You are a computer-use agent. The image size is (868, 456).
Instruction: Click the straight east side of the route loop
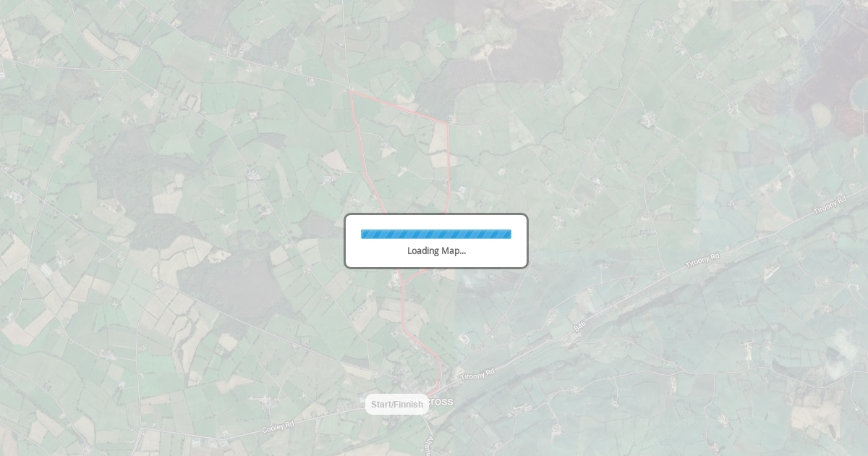[x=448, y=166]
